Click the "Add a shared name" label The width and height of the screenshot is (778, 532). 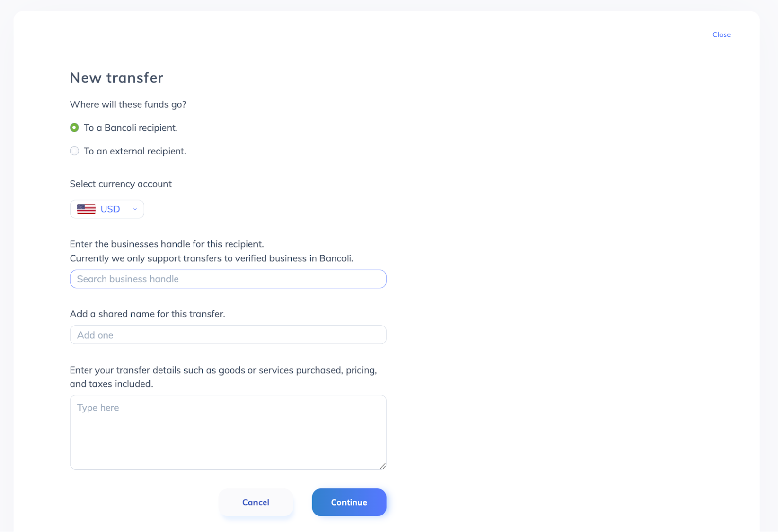click(x=147, y=314)
